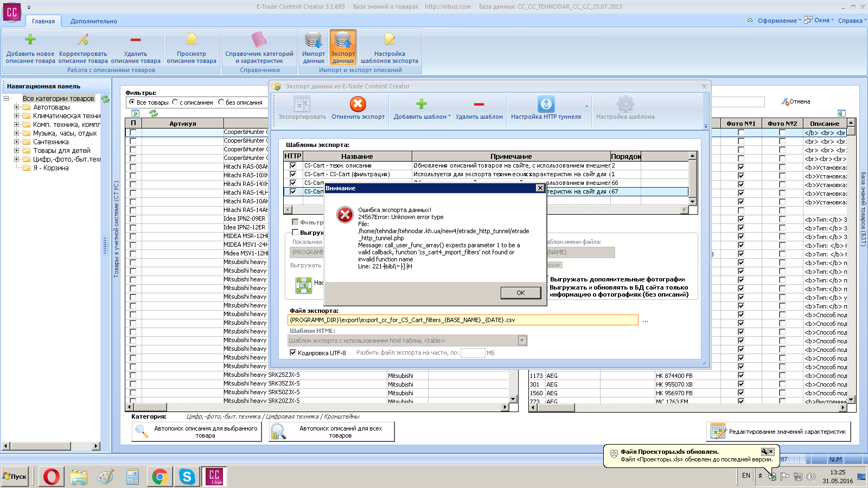The image size is (868, 488).
Task: Toggle HTTP checkbox for CS-Cart (фильтрация) template
Action: click(293, 174)
